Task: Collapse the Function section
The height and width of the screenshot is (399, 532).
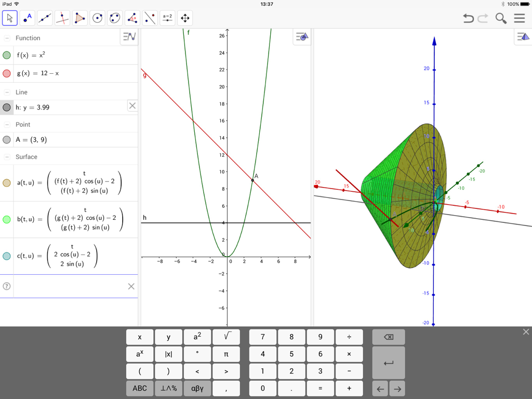Action: pyautogui.click(x=7, y=37)
